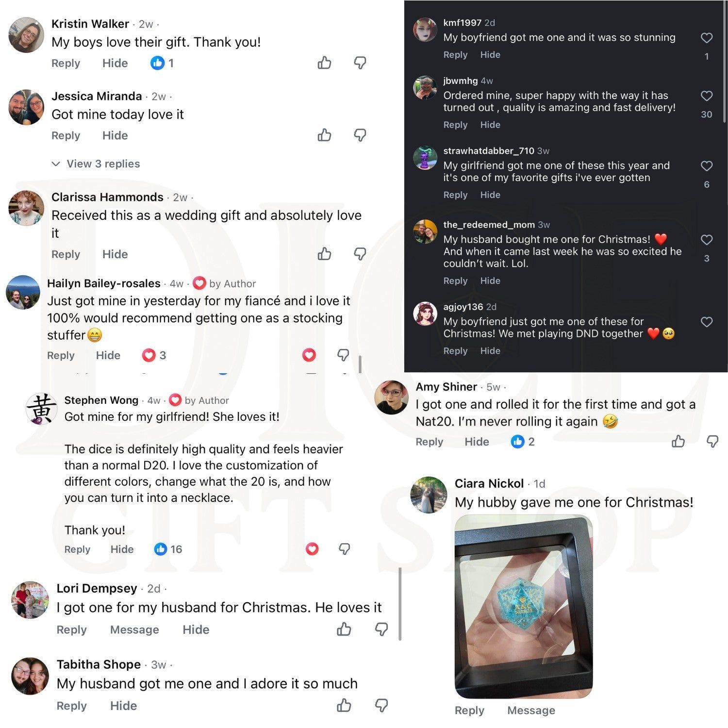
Task: Thumbs up Clarissa Hammonds' wedding gift comment
Action: [324, 254]
